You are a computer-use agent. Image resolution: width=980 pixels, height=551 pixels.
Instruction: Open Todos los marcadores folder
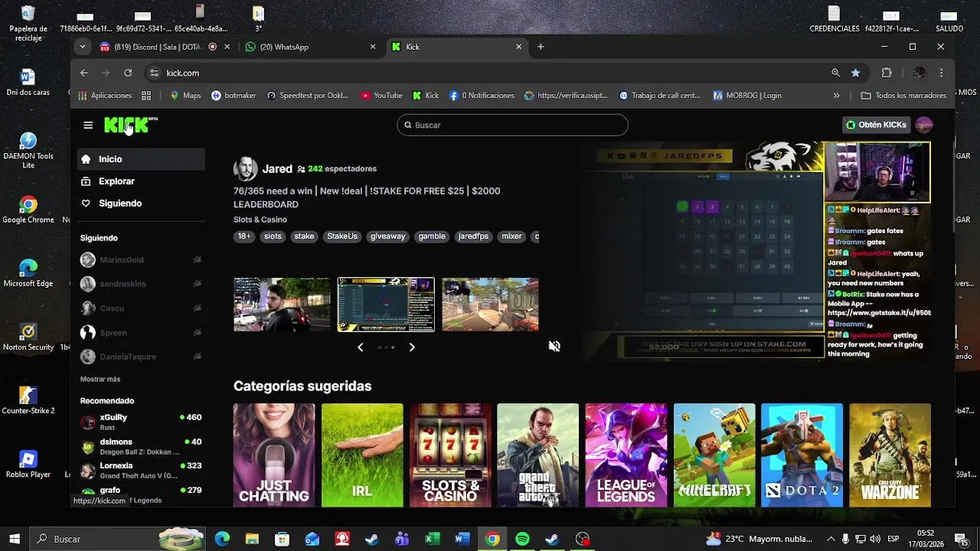click(x=903, y=96)
